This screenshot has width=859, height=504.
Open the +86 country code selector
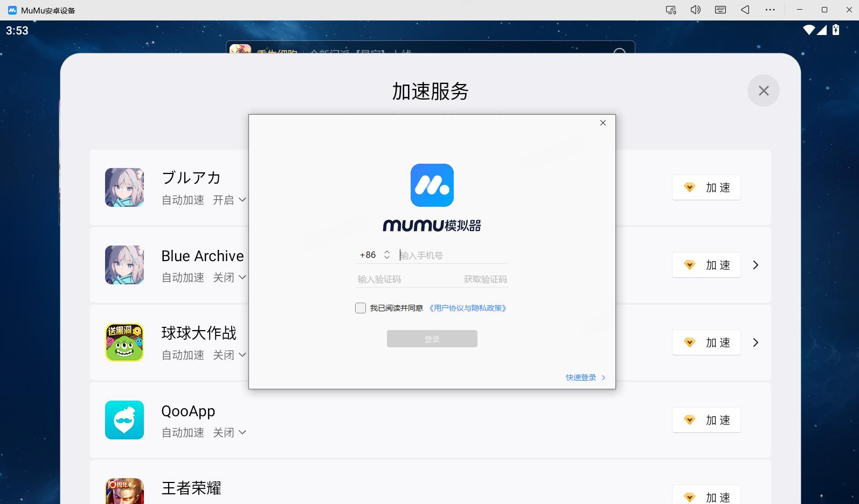(x=375, y=255)
